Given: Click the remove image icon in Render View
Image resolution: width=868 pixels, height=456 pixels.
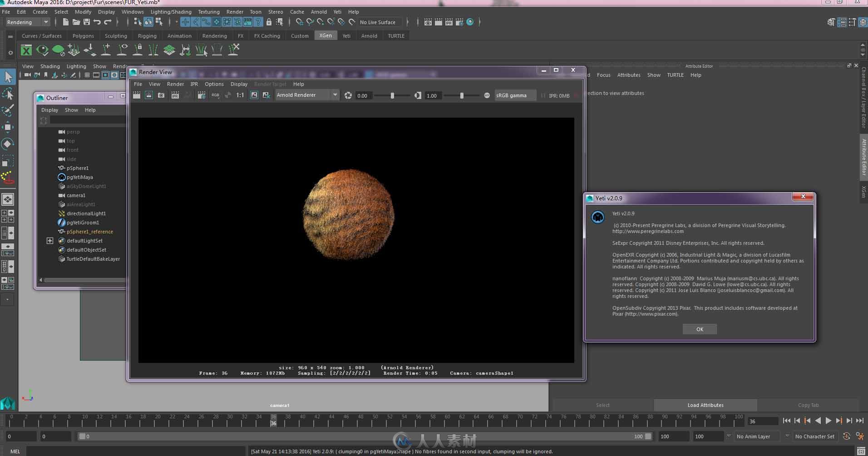Looking at the screenshot, I should click(x=266, y=95).
